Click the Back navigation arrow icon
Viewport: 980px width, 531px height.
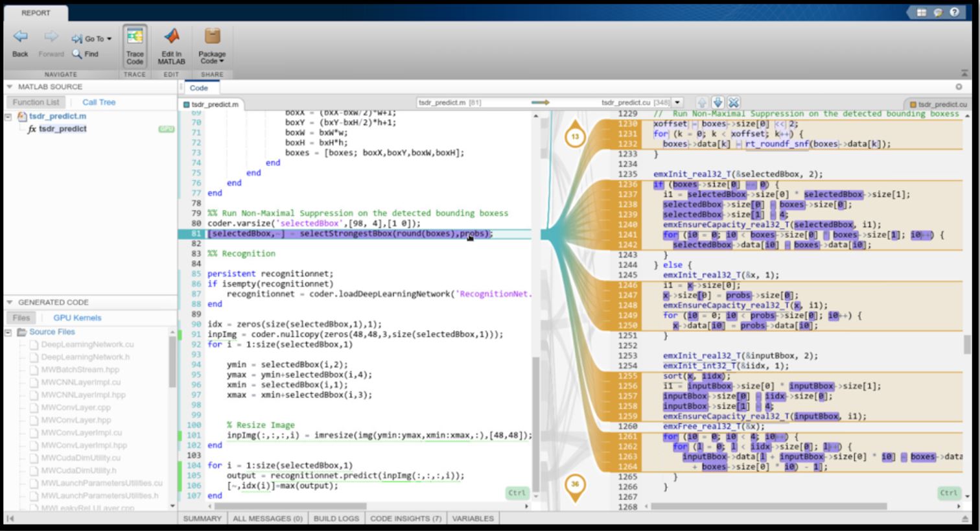click(20, 38)
